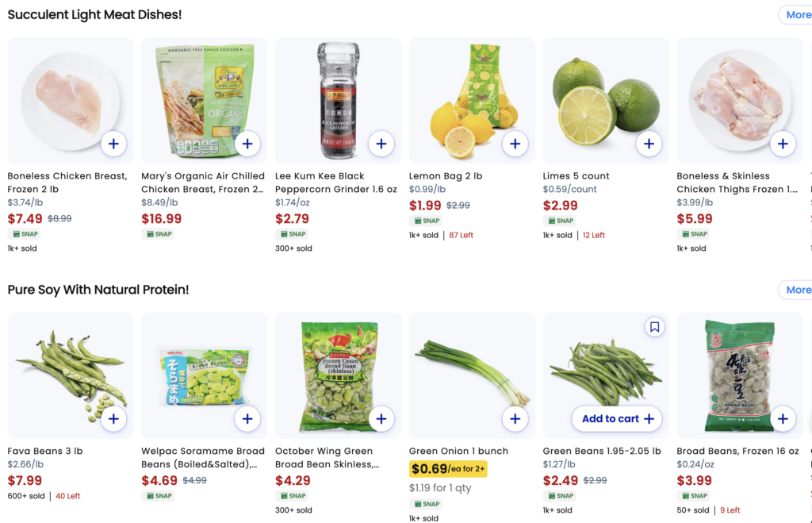812x523 pixels.
Task: Add Mary's Organic Chicken Breast to cart
Action: (247, 144)
